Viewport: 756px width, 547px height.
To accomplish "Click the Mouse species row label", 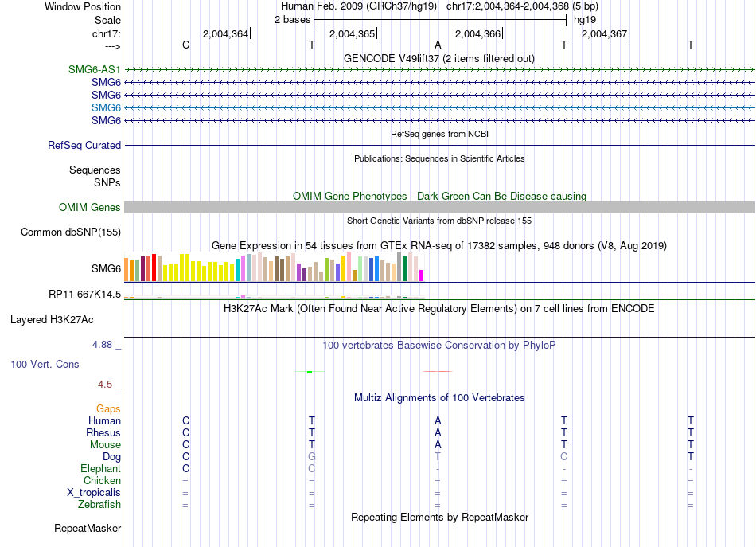I will [x=105, y=445].
